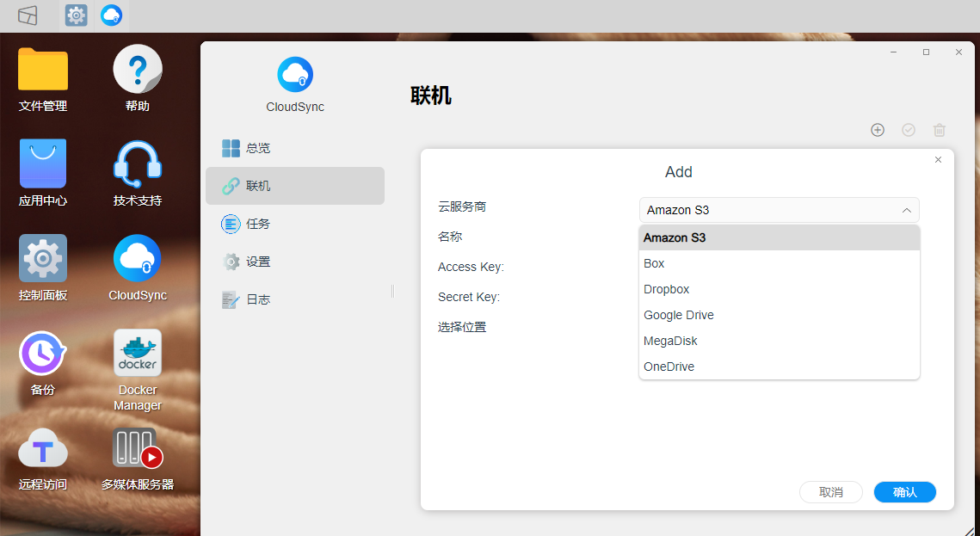Screen dimensions: 980x536
Task: Click the 联机 page heading
Action: [430, 95]
